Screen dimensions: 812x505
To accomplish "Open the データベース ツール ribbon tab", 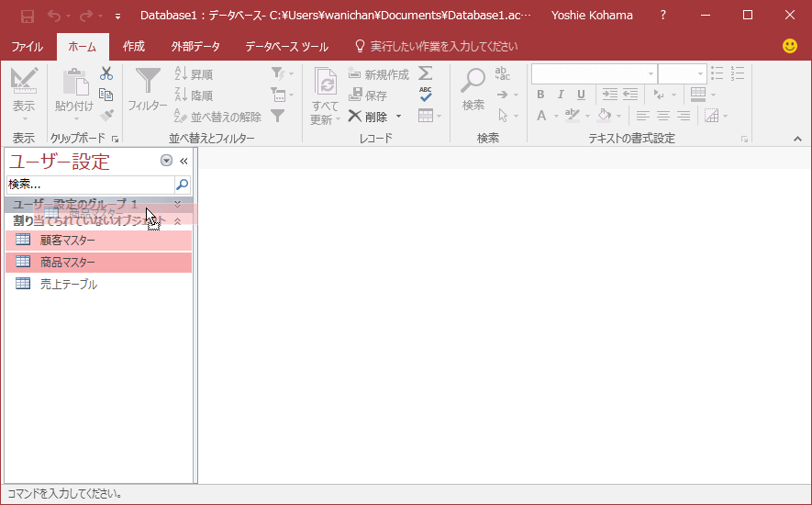I will (286, 47).
